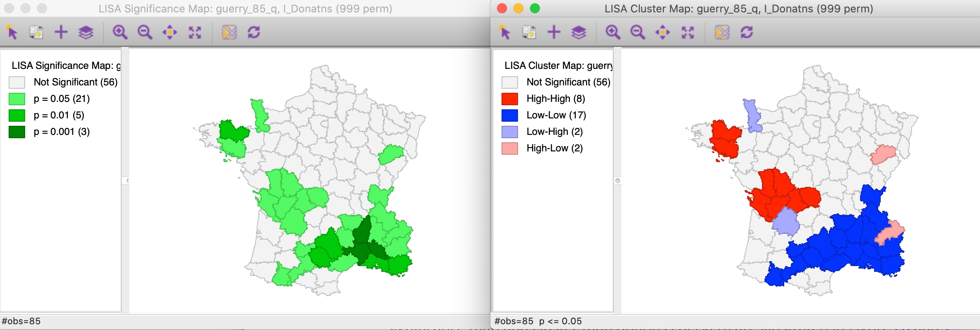Screen dimensions: 980x330
Task: Click Full Extent icon in Significance Map
Action: [x=195, y=32]
